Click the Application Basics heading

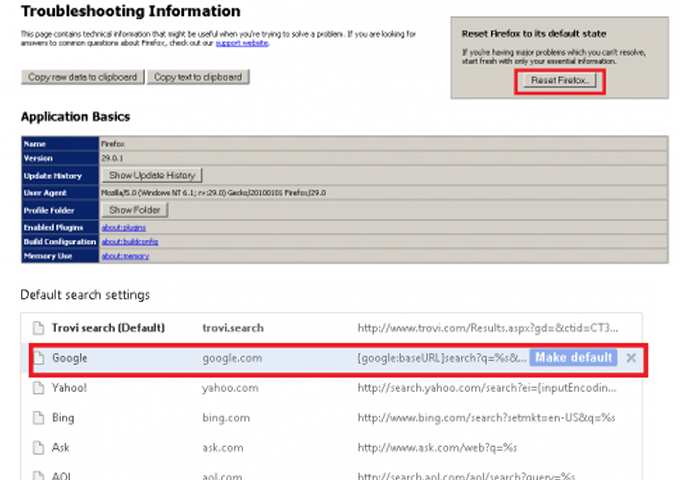(75, 117)
